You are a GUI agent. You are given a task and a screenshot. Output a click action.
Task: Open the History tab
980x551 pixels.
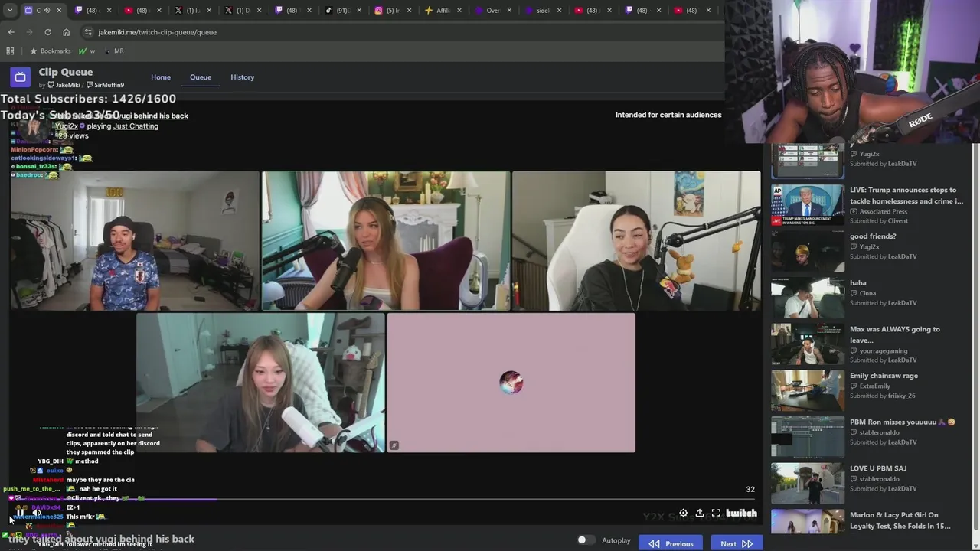point(243,77)
